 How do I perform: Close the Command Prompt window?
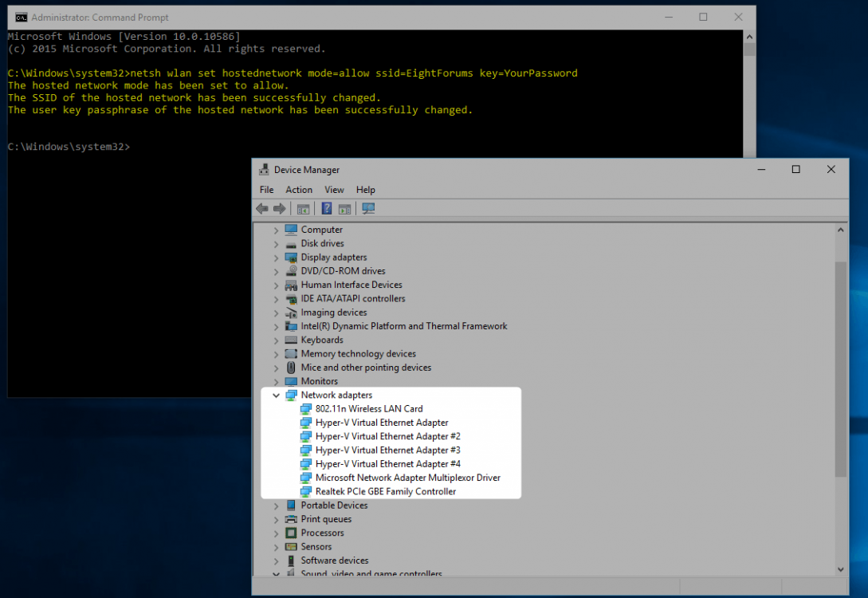pos(738,18)
